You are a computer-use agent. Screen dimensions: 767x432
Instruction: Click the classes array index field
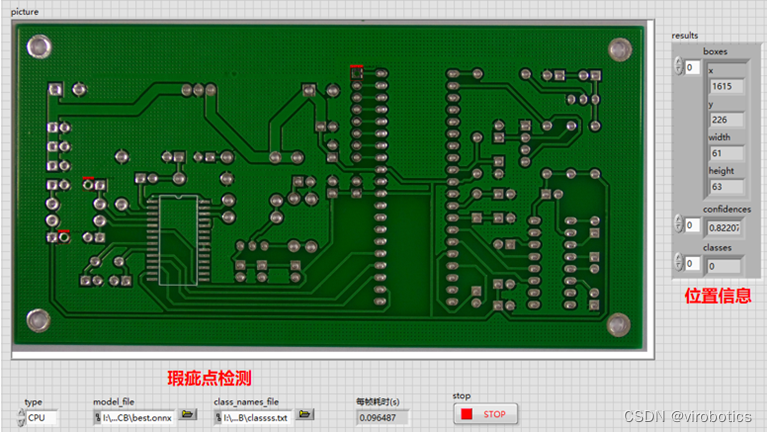click(692, 264)
